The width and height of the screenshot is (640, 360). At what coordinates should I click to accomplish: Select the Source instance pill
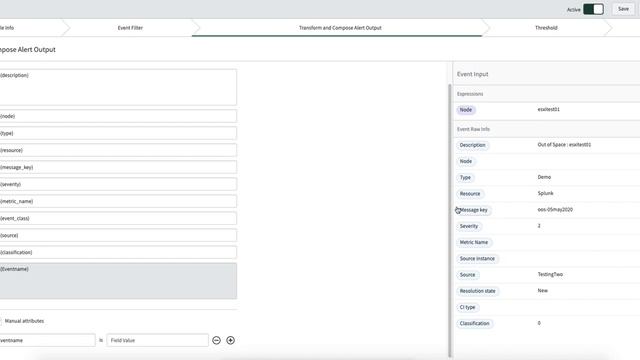477,258
